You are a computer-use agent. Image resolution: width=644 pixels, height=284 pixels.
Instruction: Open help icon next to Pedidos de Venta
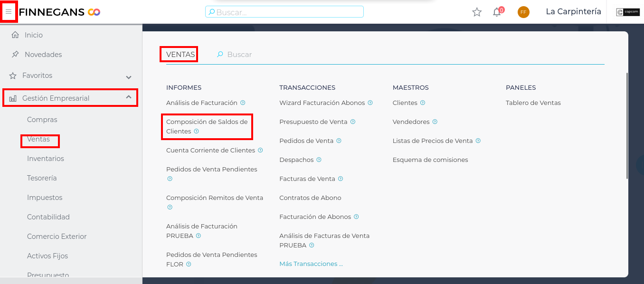pos(339,141)
